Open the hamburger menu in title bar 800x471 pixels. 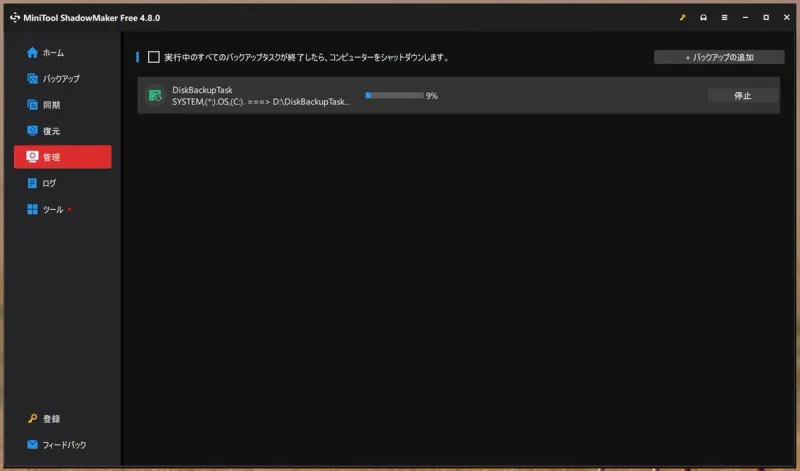[x=724, y=18]
